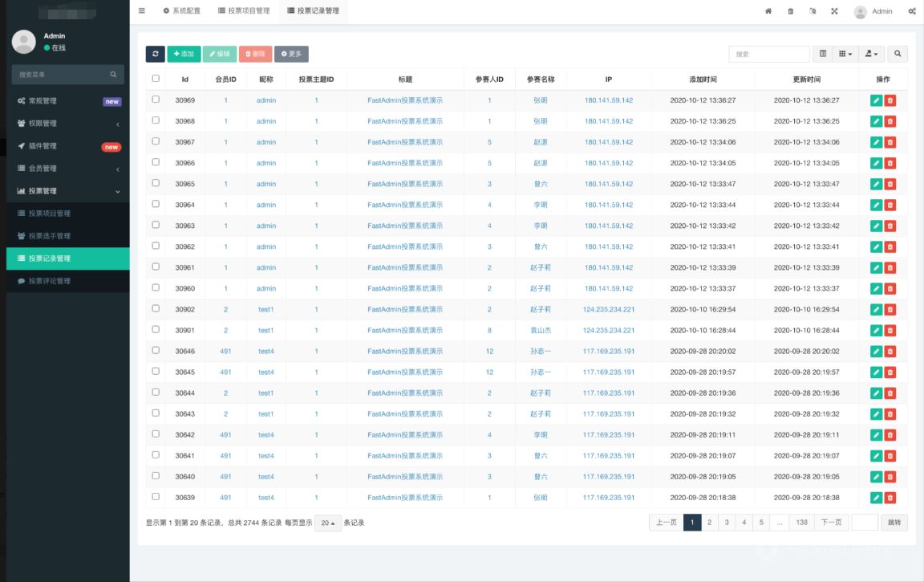The height and width of the screenshot is (582, 924).
Task: Click the refresh table button
Action: pyautogui.click(x=156, y=54)
